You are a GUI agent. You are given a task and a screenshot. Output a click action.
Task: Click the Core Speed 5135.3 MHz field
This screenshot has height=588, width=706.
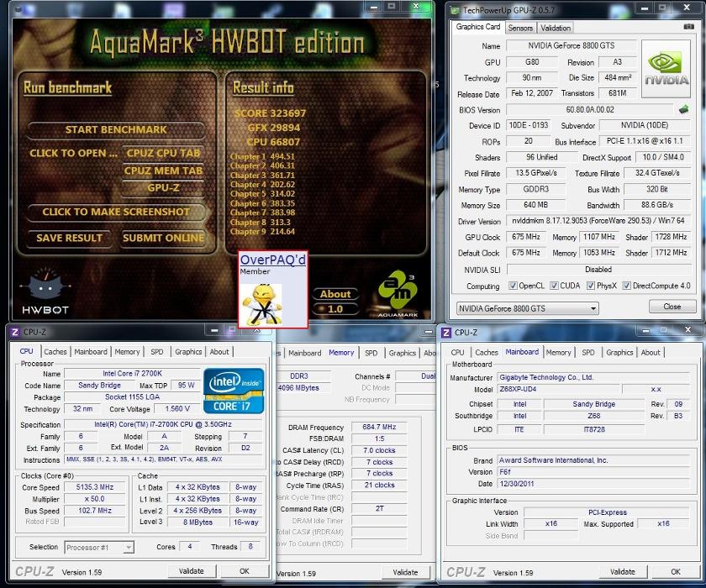(x=94, y=487)
